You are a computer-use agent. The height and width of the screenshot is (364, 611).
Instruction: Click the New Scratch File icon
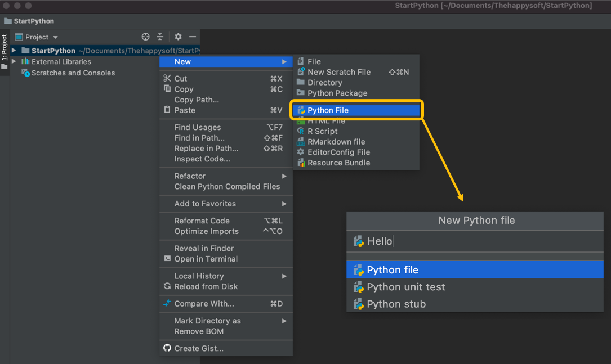click(x=301, y=71)
